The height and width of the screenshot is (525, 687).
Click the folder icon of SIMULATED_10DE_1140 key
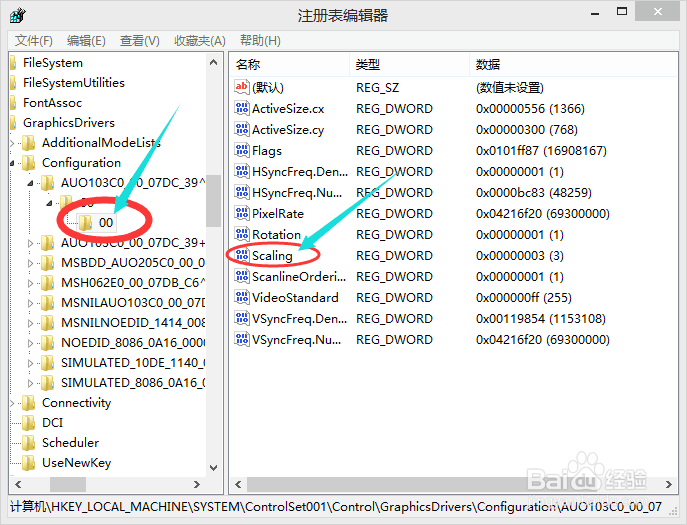(47, 362)
